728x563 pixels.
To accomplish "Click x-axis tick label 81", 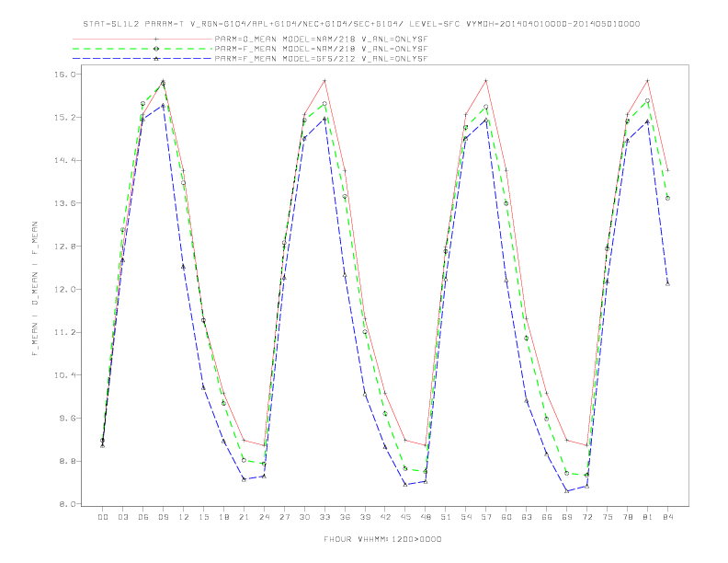I will tap(648, 517).
